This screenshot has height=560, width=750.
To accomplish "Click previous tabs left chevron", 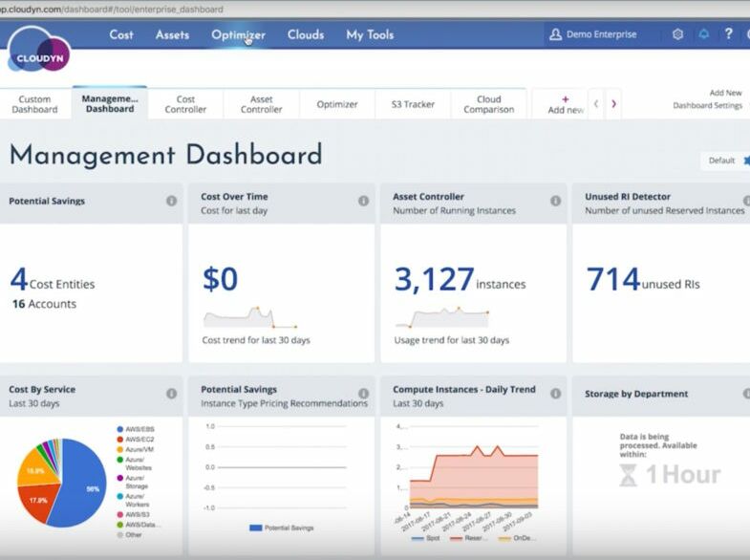I will coord(596,103).
